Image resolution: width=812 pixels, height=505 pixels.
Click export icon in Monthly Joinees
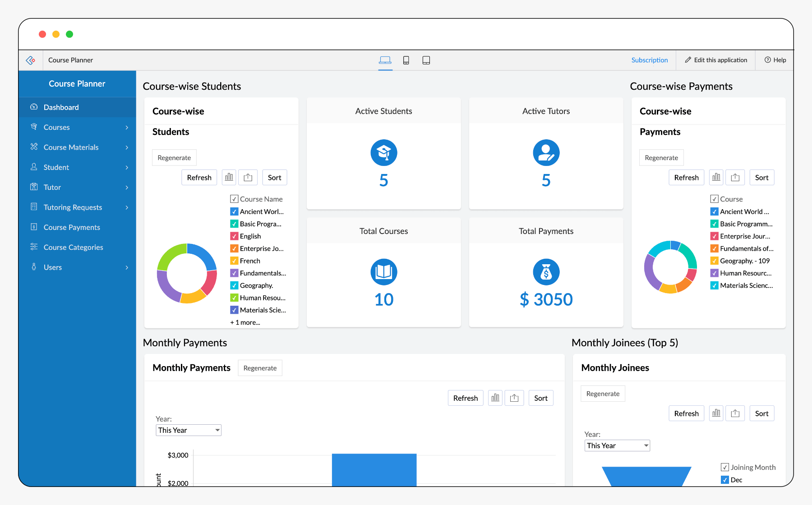(x=735, y=413)
